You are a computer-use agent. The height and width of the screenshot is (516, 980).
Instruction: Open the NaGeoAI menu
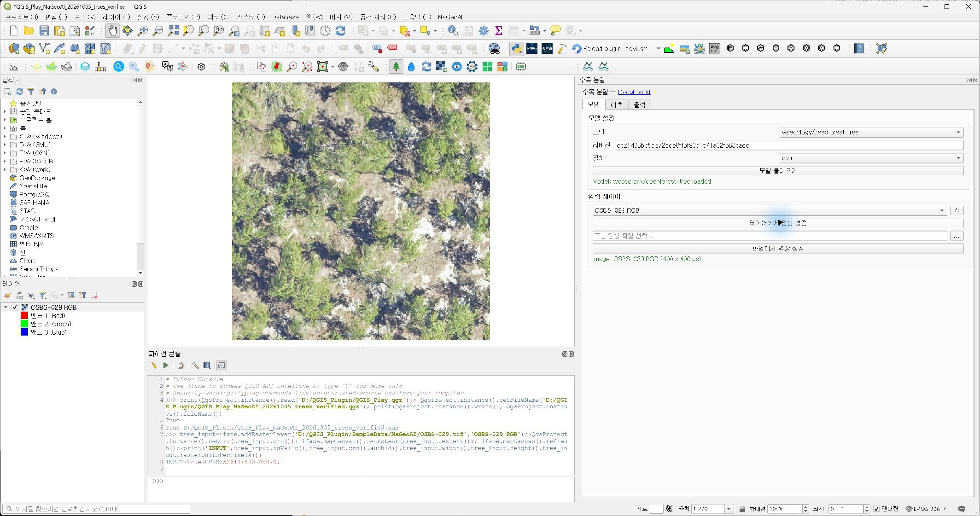pyautogui.click(x=450, y=17)
